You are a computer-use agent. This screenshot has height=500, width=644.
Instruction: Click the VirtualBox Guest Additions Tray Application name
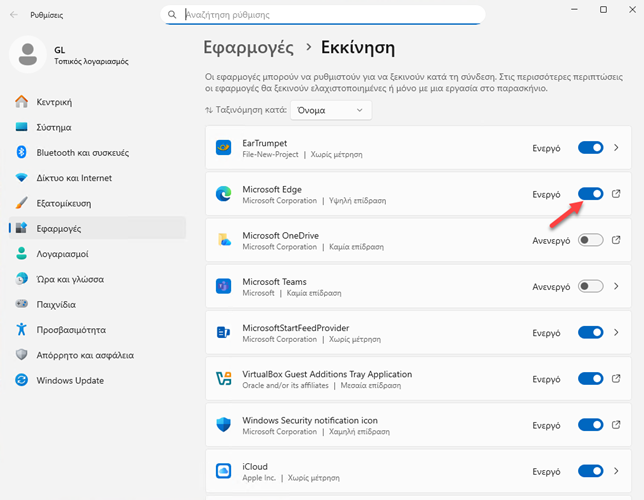(327, 374)
